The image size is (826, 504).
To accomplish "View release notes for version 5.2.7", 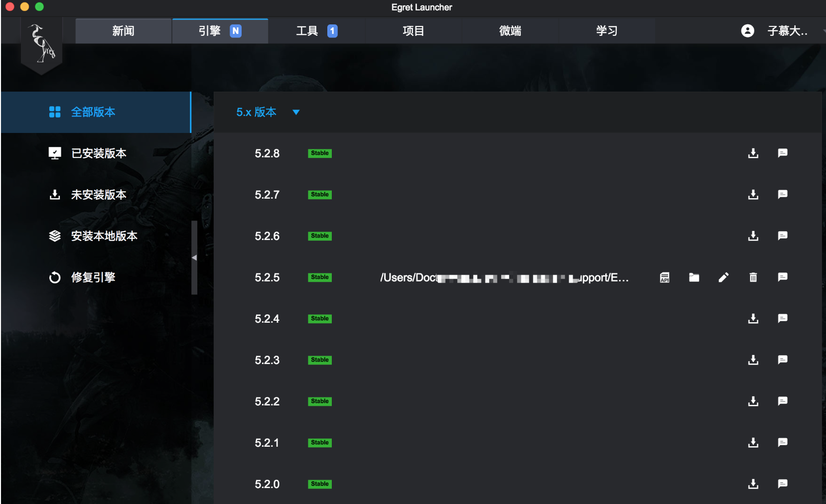I will tap(783, 194).
